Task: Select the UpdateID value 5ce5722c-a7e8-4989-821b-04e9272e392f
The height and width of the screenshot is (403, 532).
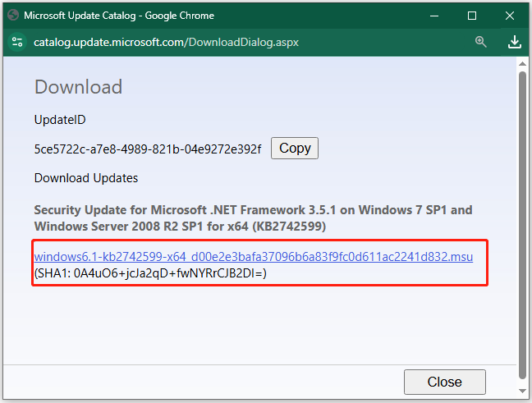Action: [148, 149]
